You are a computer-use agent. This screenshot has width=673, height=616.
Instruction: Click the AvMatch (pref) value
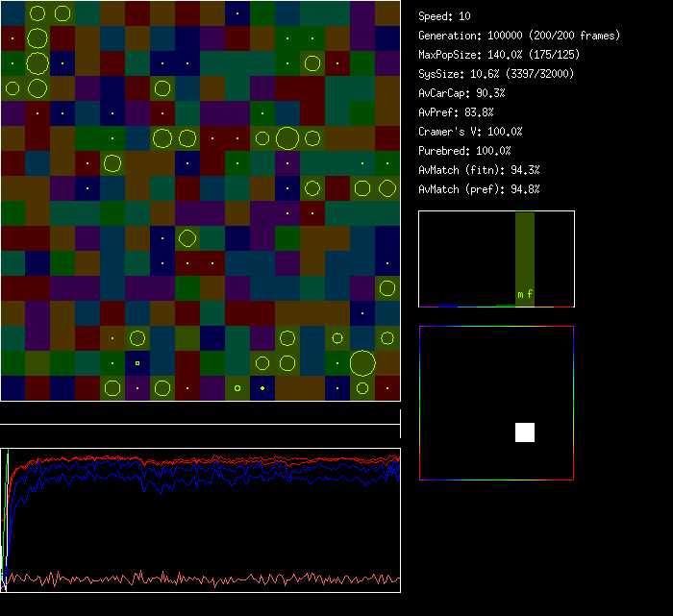480,189
